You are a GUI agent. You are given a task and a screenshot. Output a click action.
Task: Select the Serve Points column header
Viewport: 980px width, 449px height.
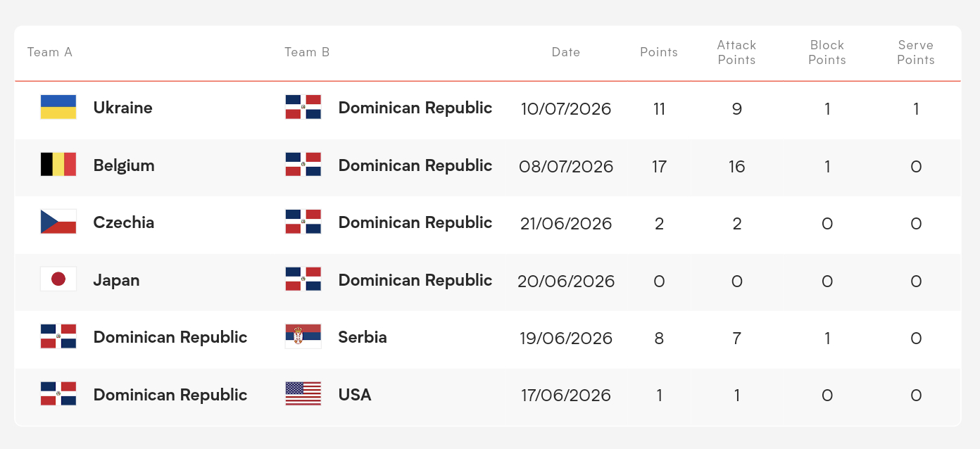(x=916, y=52)
